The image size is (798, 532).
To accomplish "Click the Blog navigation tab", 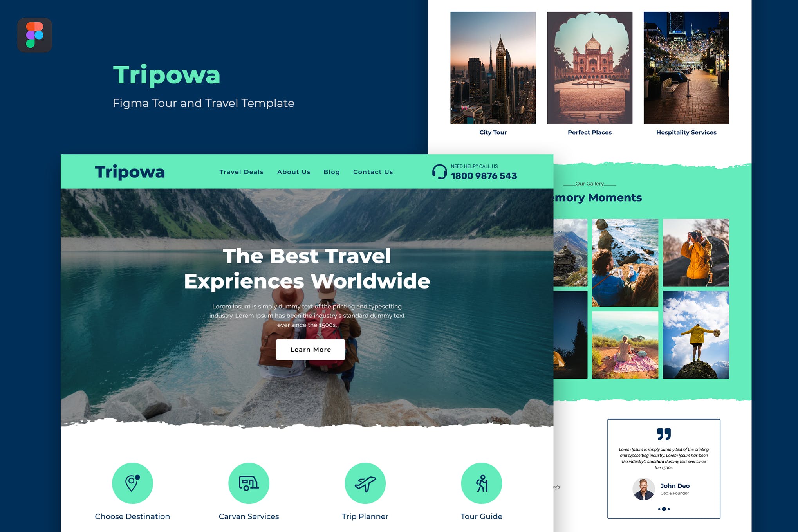I will (331, 172).
